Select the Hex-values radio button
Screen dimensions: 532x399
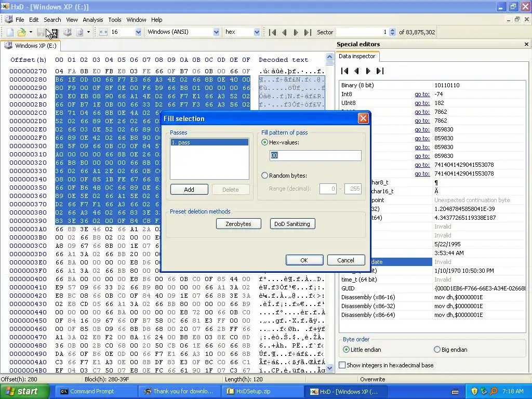pos(264,142)
